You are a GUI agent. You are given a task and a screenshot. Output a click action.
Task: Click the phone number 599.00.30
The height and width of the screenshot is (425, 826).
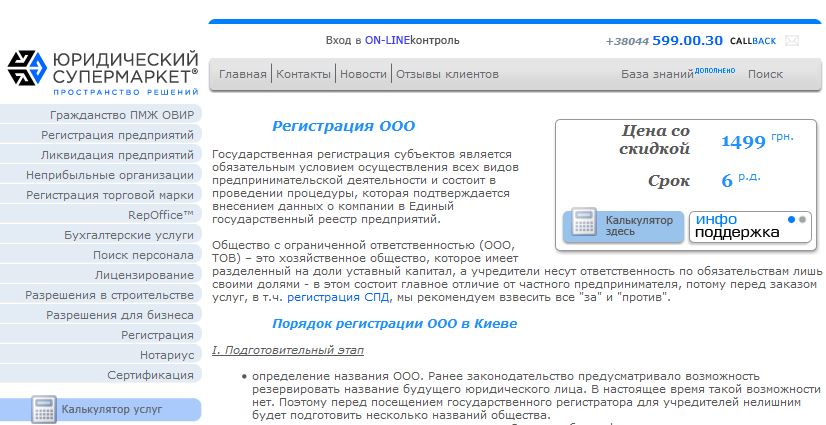point(687,41)
